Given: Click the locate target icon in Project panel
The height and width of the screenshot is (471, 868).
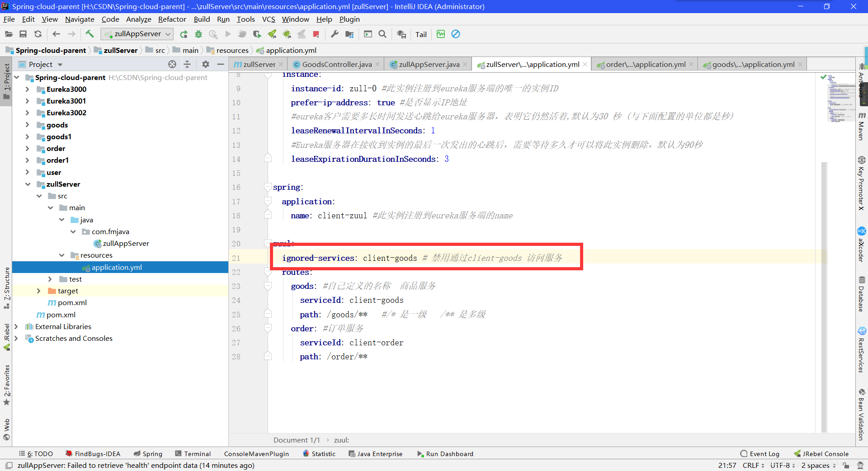Looking at the screenshot, I should tap(172, 64).
